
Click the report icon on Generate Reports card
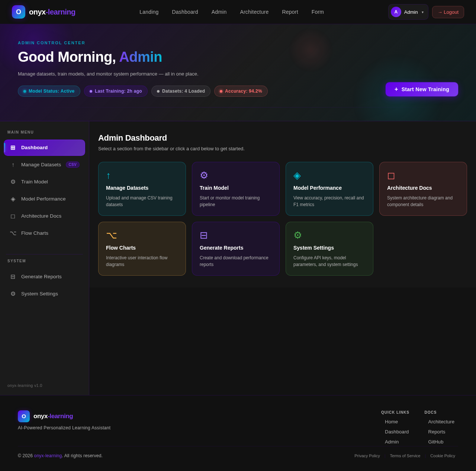(204, 235)
